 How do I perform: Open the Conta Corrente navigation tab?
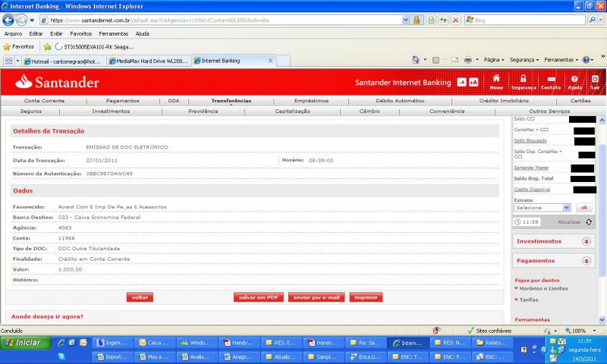click(44, 101)
